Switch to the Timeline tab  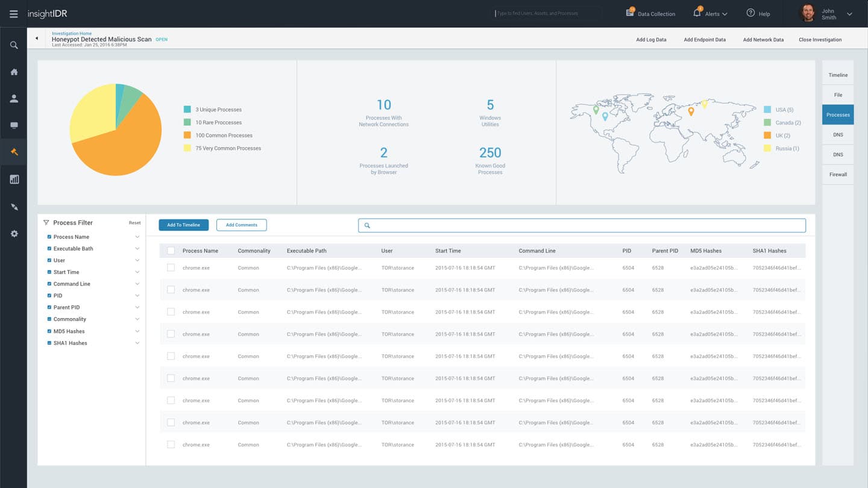838,75
